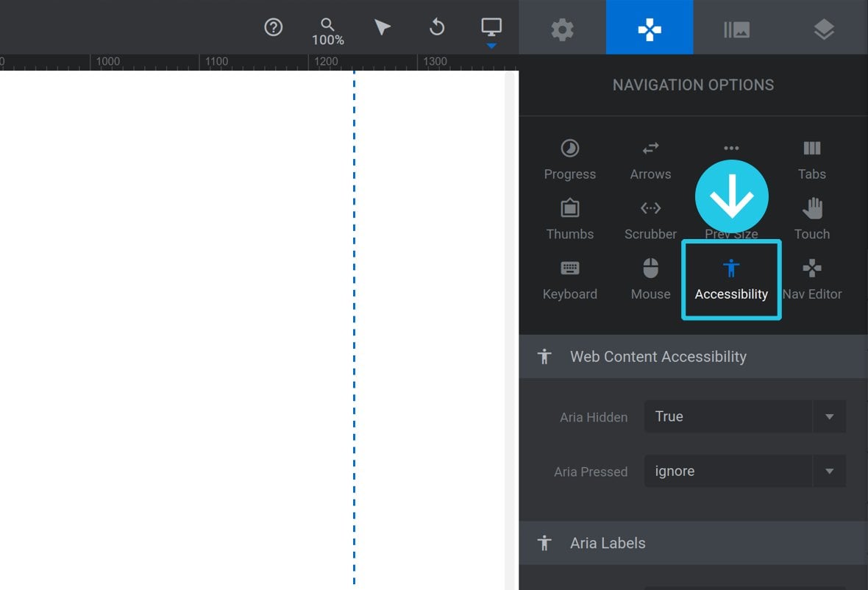Open the desktop device view selector
Image resolution: width=868 pixels, height=590 pixels.
pyautogui.click(x=491, y=27)
